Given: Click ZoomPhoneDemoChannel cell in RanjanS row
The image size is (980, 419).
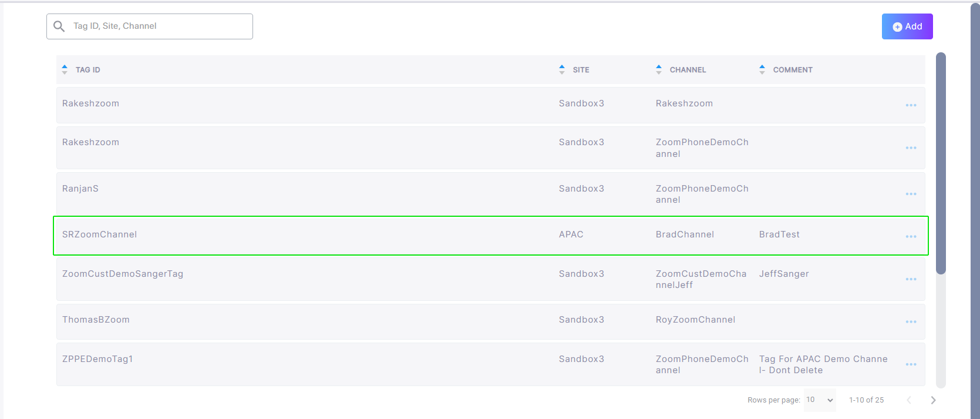Looking at the screenshot, I should click(702, 194).
